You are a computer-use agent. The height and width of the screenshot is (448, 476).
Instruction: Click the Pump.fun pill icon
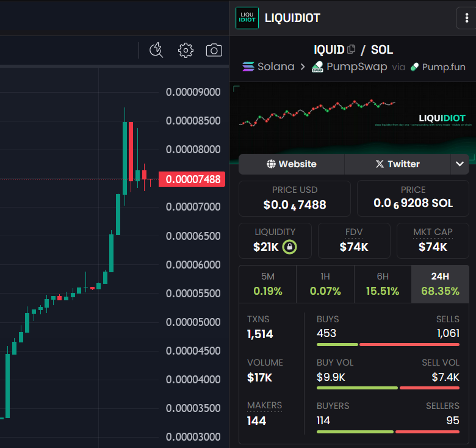click(x=415, y=67)
